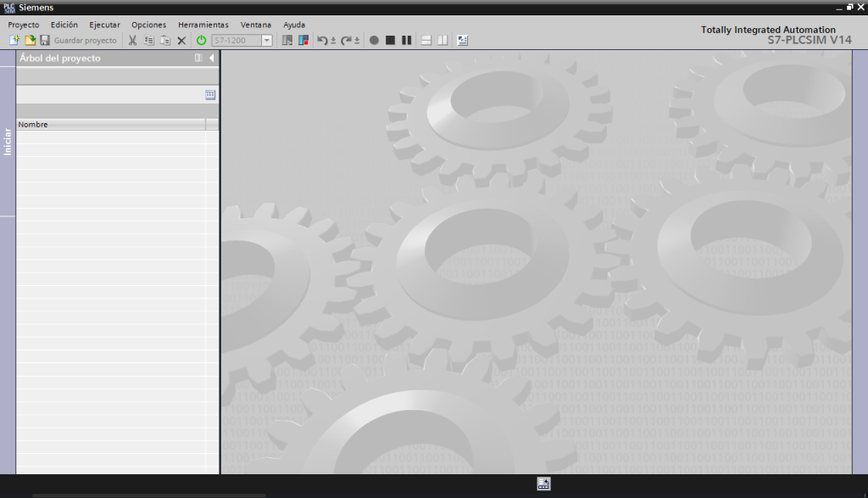Open the S7-1200 PLC type dropdown

[267, 40]
